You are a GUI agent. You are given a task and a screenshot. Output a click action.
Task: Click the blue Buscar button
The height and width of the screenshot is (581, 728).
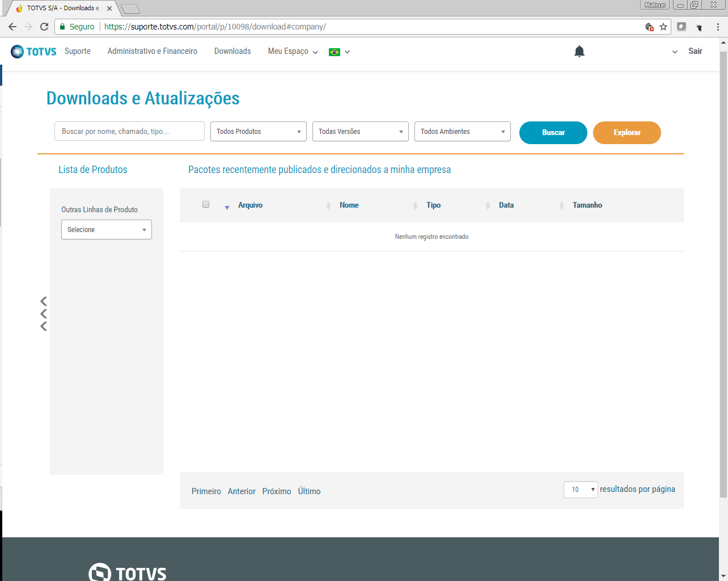click(553, 133)
